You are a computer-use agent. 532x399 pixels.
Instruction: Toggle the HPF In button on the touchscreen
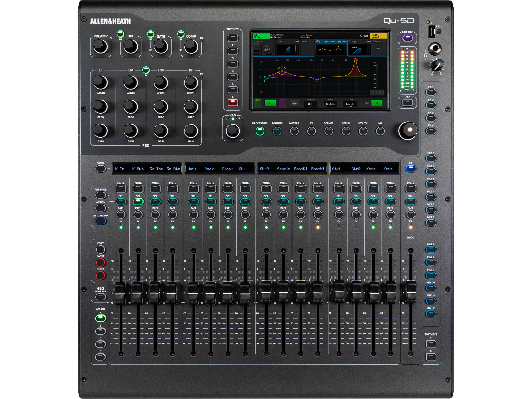click(x=270, y=103)
